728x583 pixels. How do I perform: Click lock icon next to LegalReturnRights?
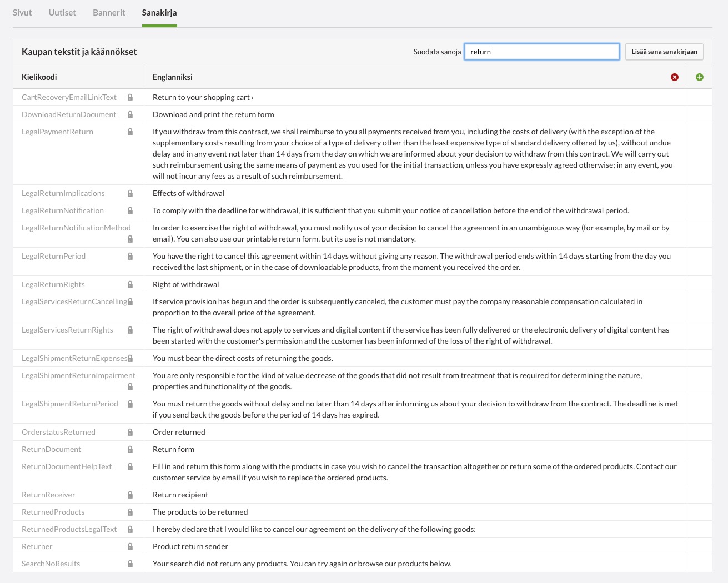point(130,284)
